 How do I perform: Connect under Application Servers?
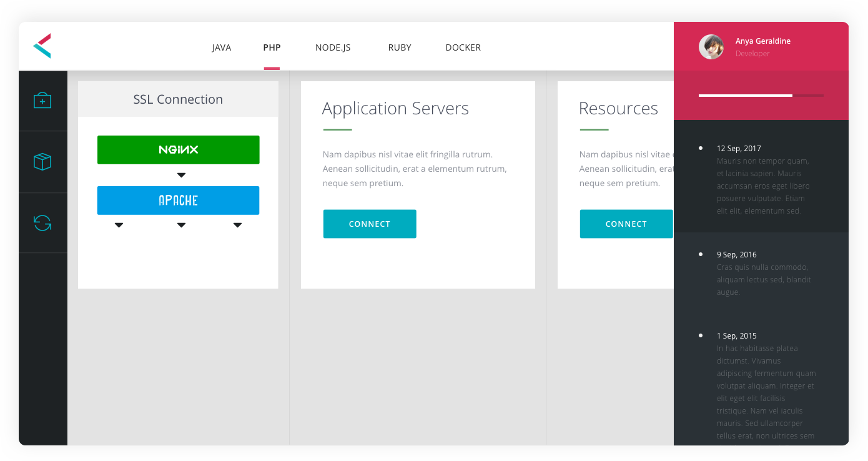370,224
